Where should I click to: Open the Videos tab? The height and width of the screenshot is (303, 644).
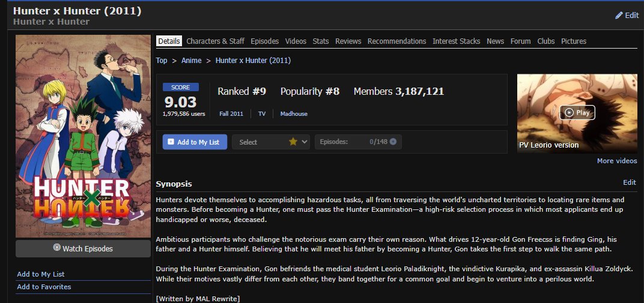(x=296, y=41)
